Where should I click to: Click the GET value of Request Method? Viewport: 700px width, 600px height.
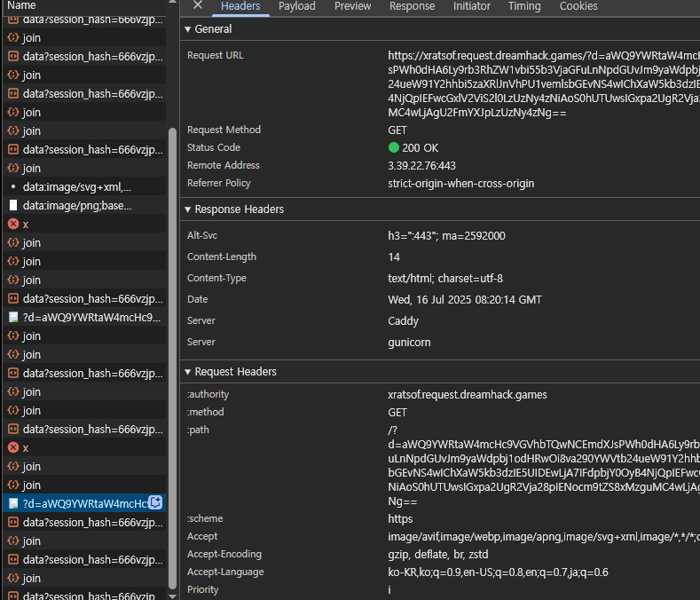click(x=397, y=130)
